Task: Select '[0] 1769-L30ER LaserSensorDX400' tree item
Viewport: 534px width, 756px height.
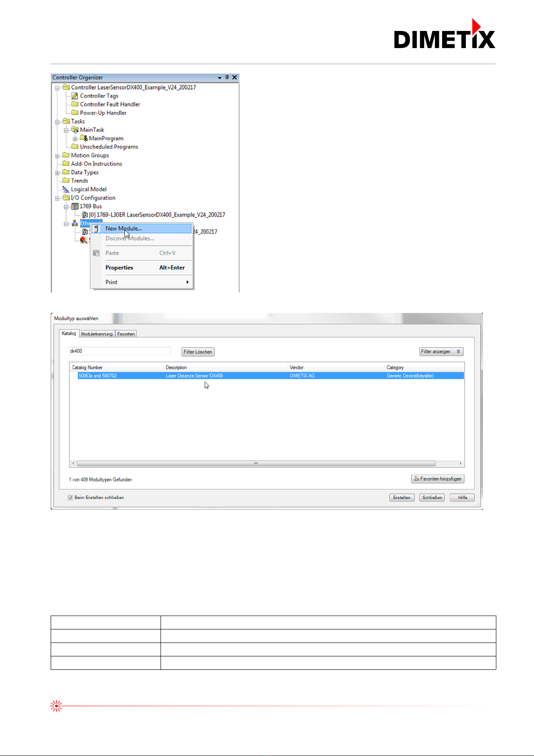Action: (x=157, y=215)
